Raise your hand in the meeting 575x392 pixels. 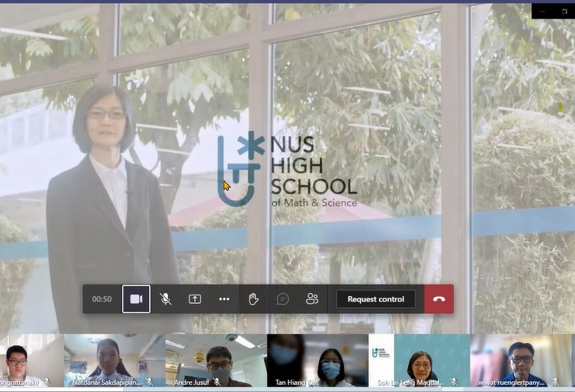[x=254, y=299]
